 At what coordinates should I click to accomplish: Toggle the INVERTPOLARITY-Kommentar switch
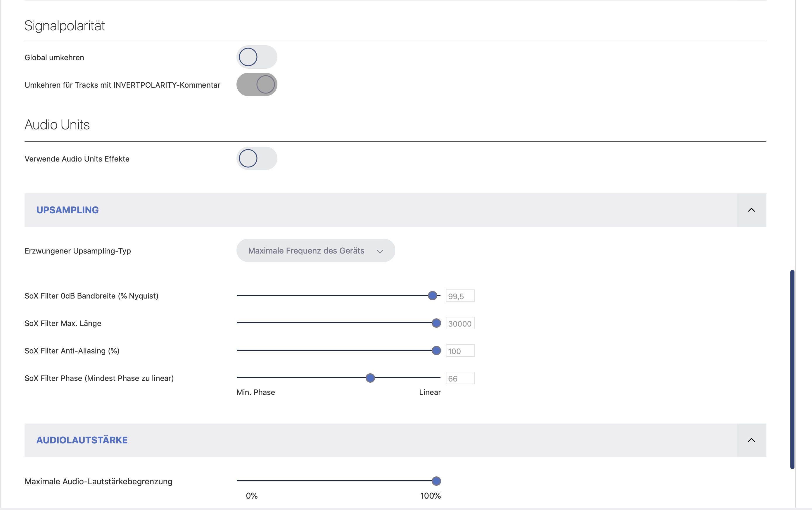pyautogui.click(x=257, y=85)
